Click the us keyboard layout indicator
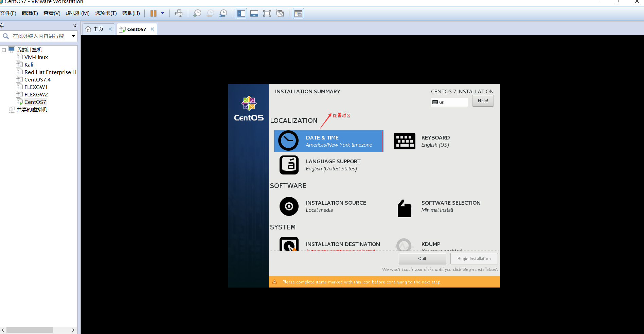The image size is (644, 334). 449,102
